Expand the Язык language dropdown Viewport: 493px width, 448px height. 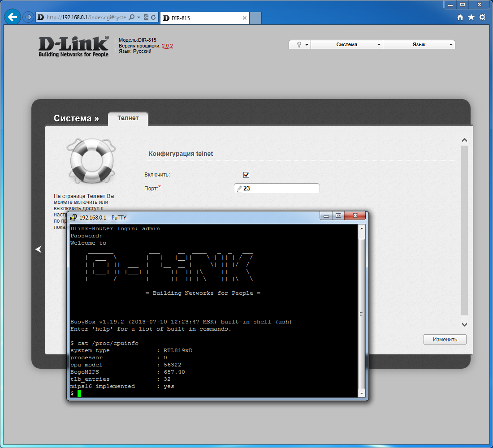(x=419, y=45)
